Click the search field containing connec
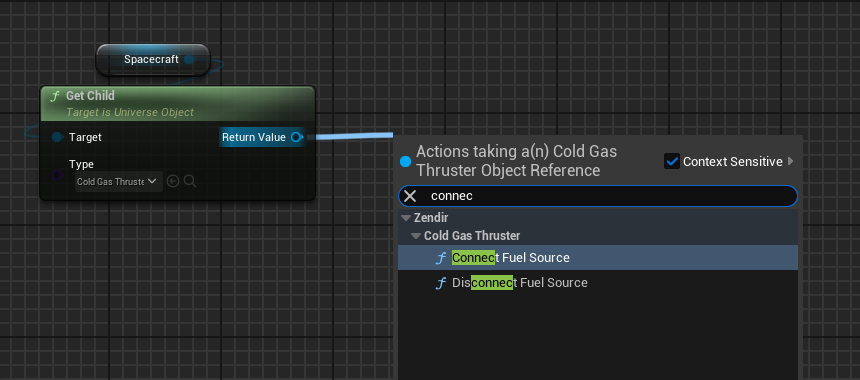Viewport: 860px width, 380px height. [x=598, y=196]
